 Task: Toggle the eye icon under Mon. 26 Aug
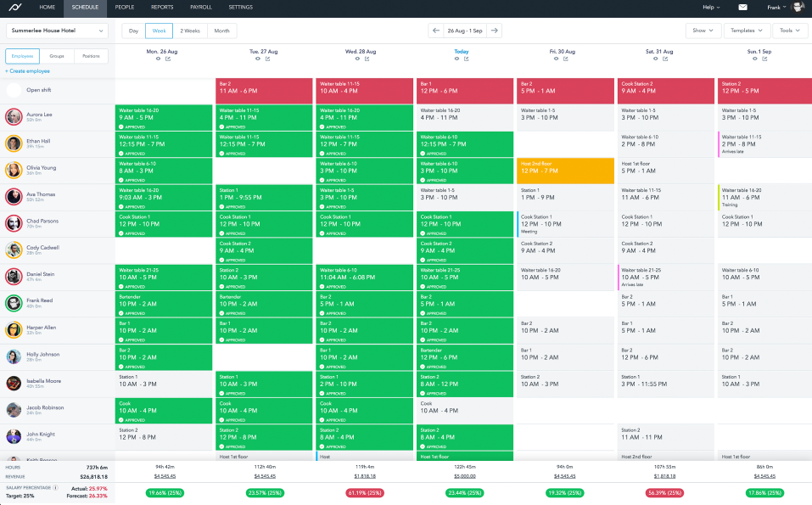[158, 59]
